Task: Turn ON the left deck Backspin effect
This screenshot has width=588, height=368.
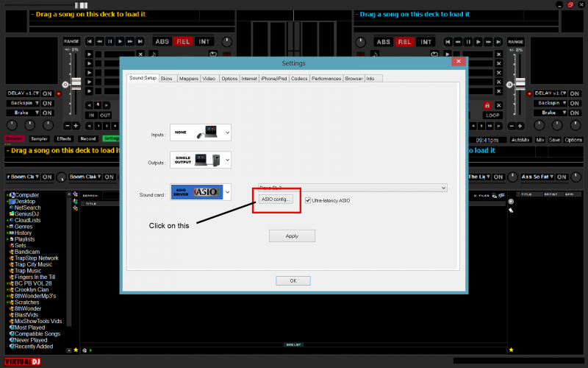Action: coord(47,103)
